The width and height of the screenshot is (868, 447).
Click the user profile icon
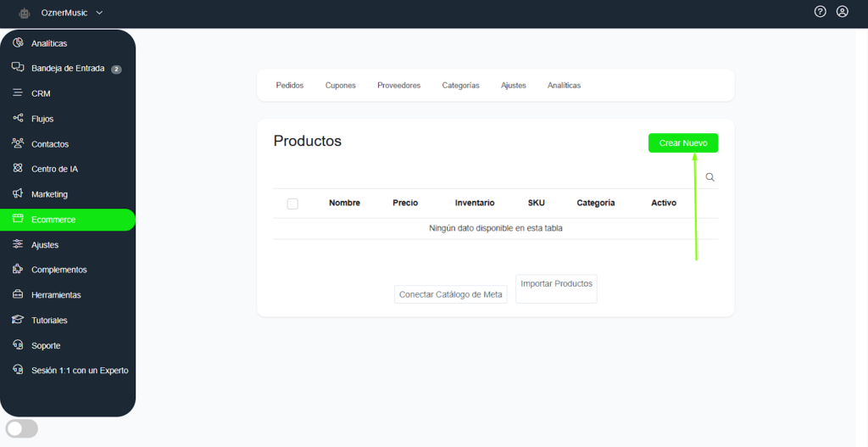(x=842, y=12)
